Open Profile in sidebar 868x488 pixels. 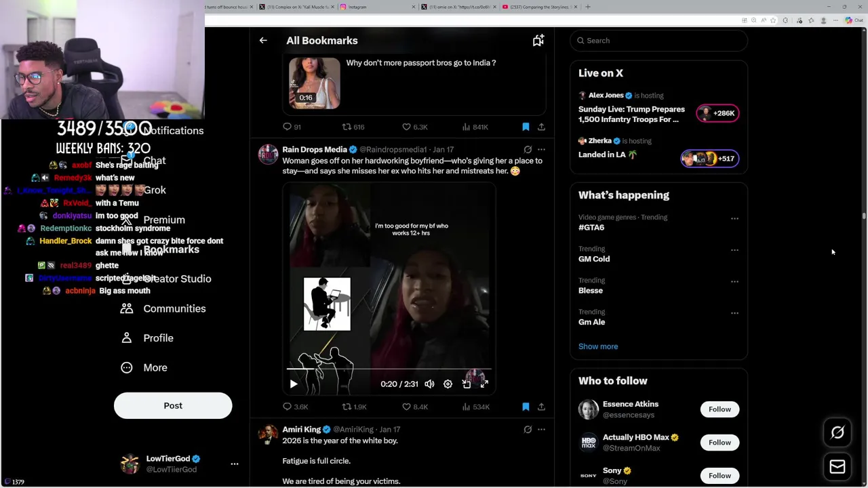147,338
